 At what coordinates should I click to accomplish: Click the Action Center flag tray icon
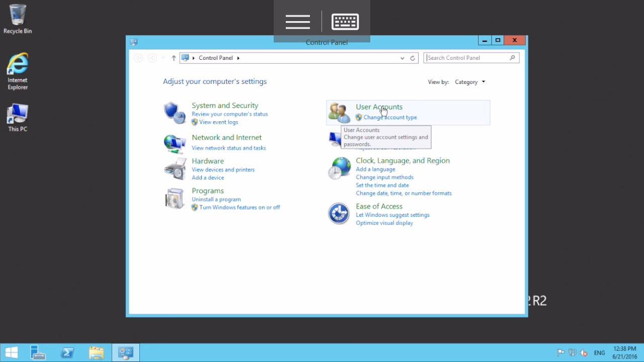click(560, 353)
